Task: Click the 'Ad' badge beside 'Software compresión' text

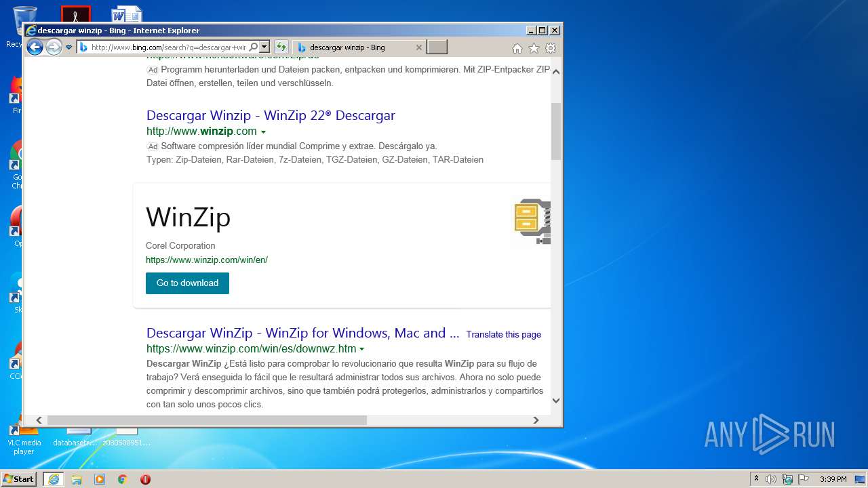Action: [x=153, y=146]
